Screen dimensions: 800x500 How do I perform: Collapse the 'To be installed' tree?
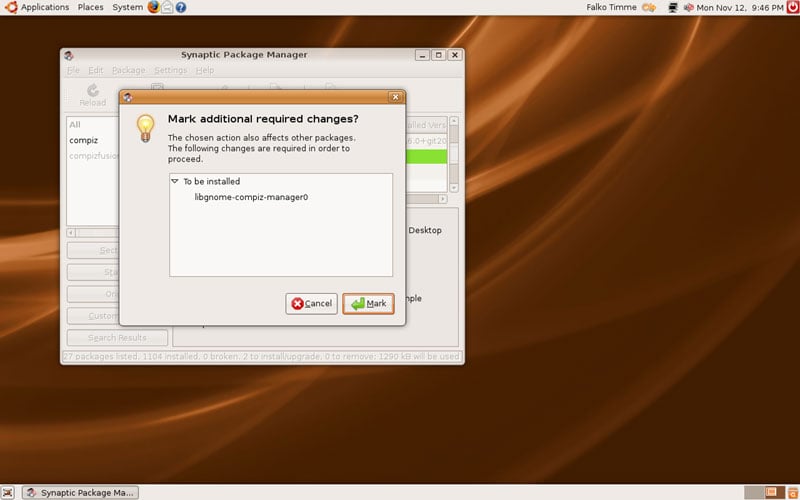click(x=175, y=181)
